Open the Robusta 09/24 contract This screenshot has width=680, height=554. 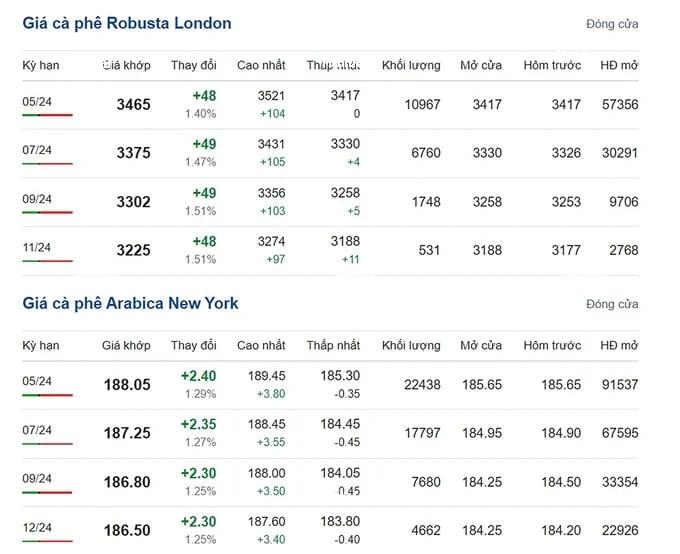coord(37,199)
